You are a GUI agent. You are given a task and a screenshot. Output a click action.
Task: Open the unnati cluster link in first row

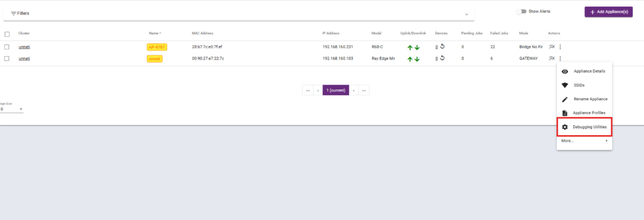pyautogui.click(x=24, y=47)
